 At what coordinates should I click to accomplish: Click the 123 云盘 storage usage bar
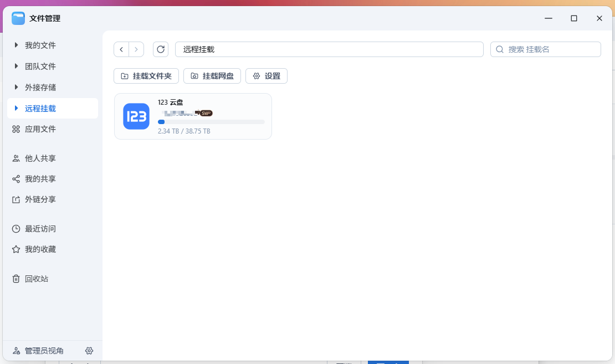pyautogui.click(x=211, y=122)
